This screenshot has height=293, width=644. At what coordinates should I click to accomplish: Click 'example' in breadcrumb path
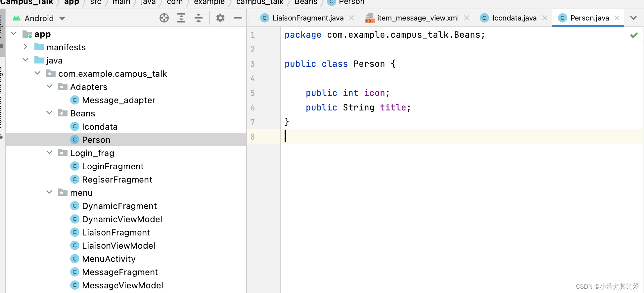(209, 2)
